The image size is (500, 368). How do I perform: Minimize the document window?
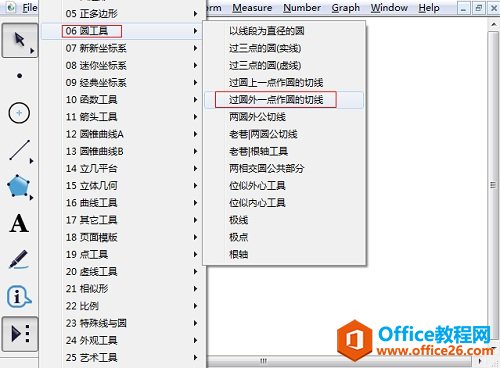coord(463,8)
